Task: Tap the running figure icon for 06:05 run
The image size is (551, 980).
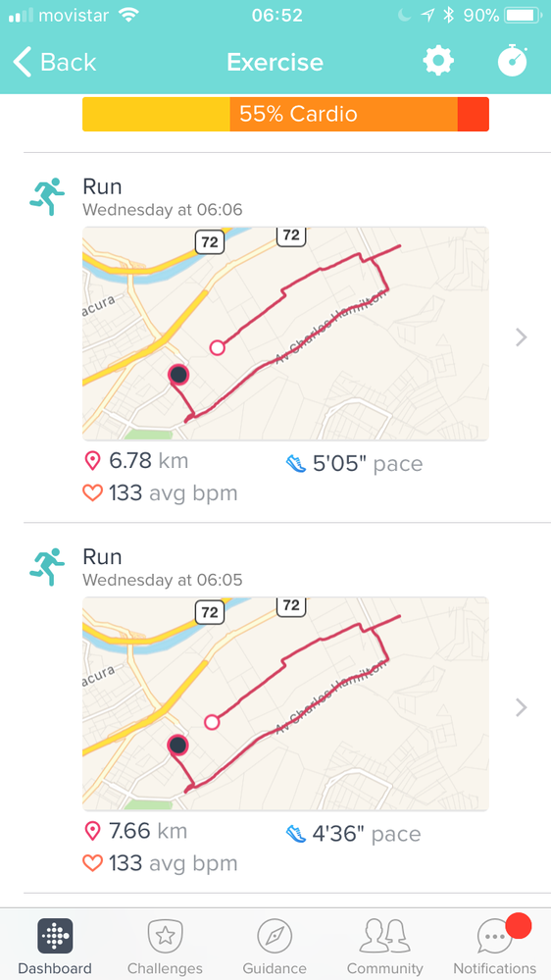Action: tap(47, 564)
